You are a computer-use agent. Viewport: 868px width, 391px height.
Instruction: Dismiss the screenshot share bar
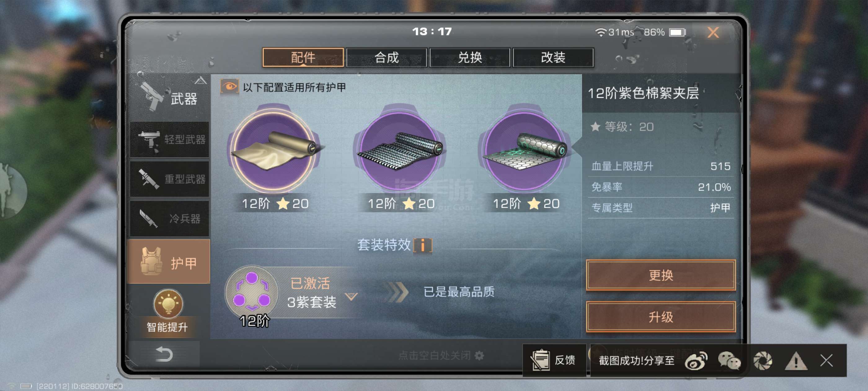826,360
